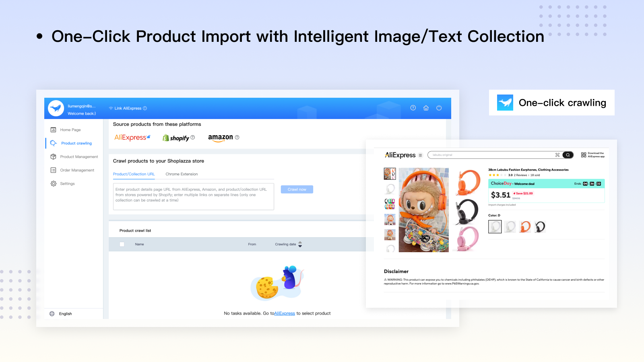This screenshot has height=362, width=644.
Task: Click the Crawl now button
Action: [297, 189]
